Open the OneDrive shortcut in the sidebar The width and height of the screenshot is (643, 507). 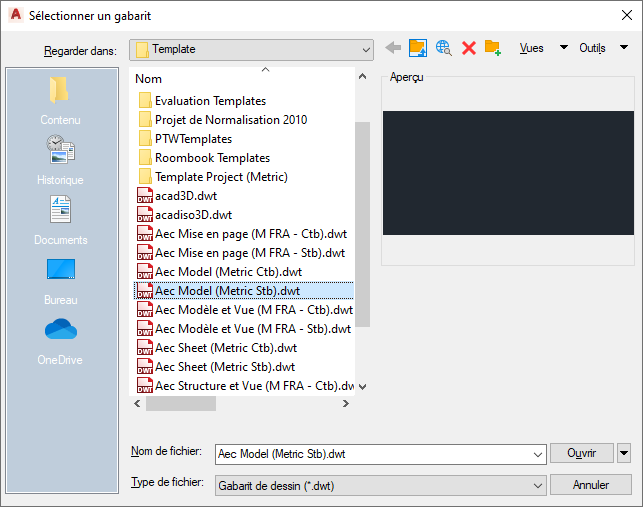tap(60, 341)
